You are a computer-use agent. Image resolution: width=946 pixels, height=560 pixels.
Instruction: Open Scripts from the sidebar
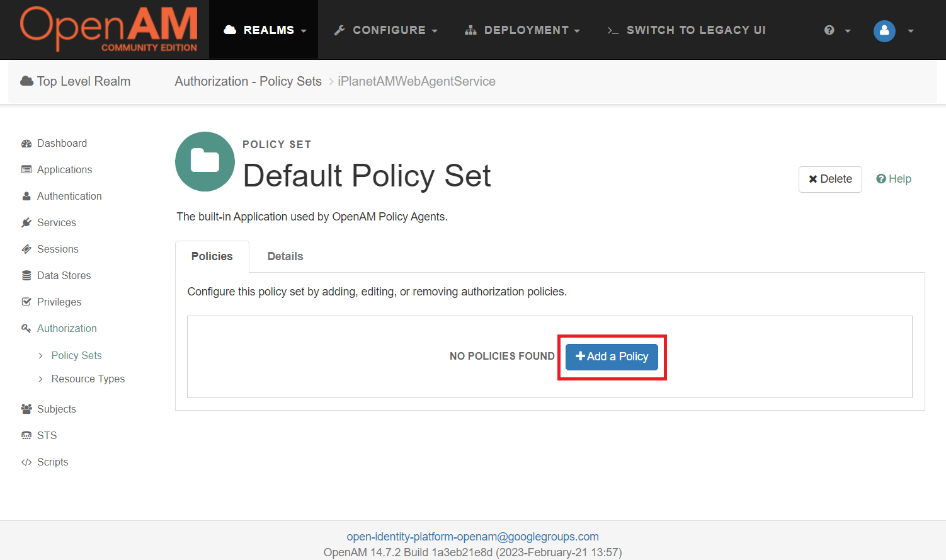pyautogui.click(x=52, y=462)
